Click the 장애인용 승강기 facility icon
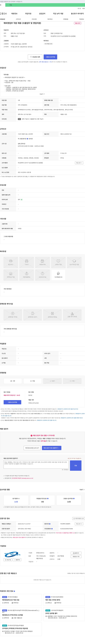The image size is (85, 644). 33,315
